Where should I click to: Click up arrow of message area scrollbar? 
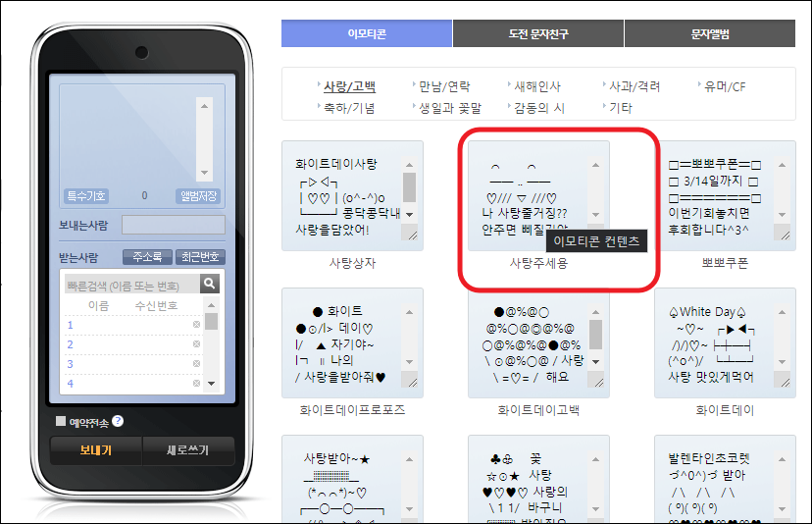click(205, 106)
